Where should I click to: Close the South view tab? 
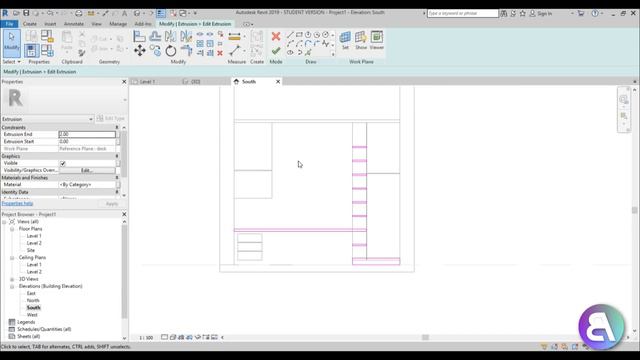coord(278,82)
